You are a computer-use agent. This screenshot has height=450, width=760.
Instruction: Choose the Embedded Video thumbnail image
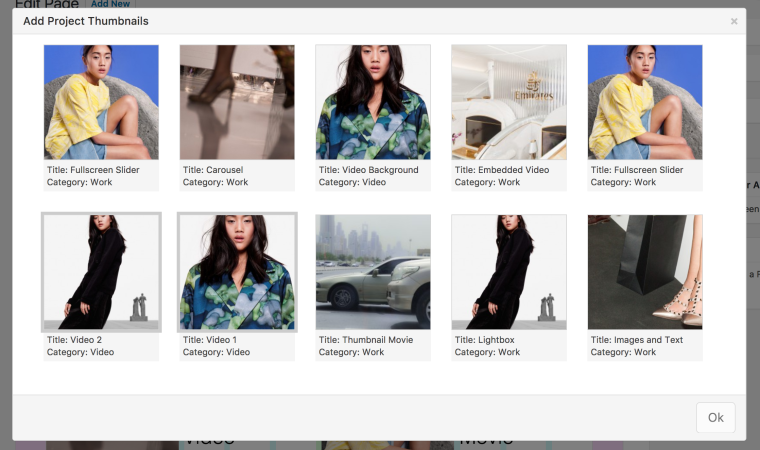tap(509, 102)
